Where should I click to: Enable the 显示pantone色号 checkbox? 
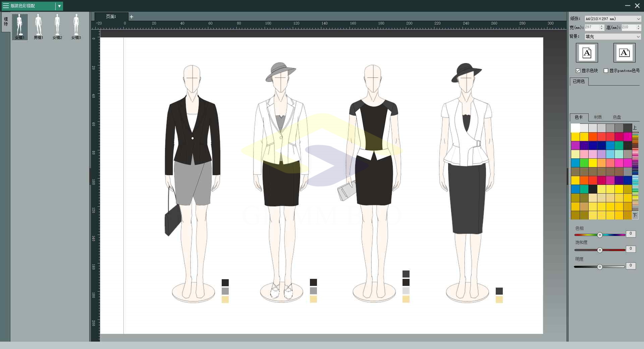(x=606, y=71)
